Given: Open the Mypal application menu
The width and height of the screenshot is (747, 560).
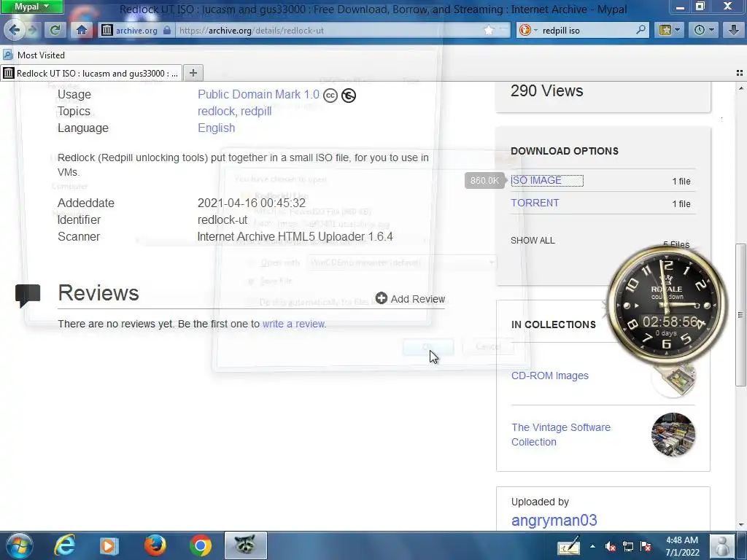Looking at the screenshot, I should 31,7.
